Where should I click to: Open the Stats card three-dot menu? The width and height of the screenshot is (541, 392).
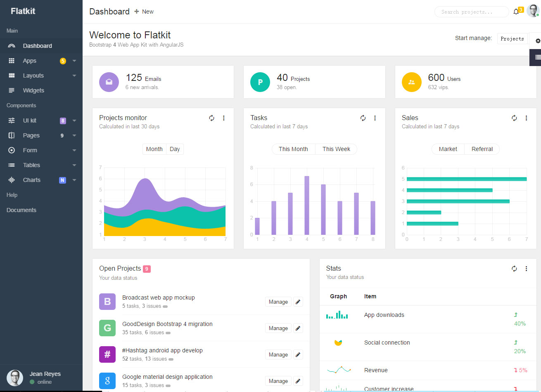526,269
